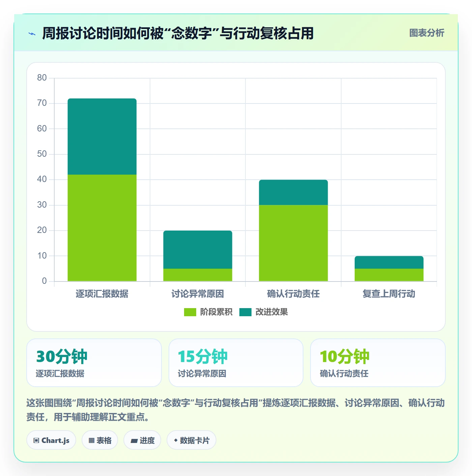Click the teal bar segment for 讨论异常原因
The width and height of the screenshot is (472, 476).
click(198, 249)
